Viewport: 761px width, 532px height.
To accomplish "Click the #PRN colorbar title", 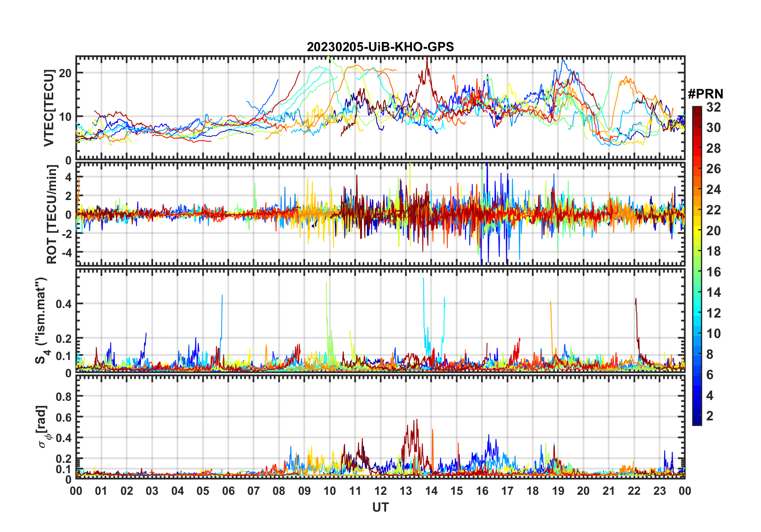I will tap(705, 94).
